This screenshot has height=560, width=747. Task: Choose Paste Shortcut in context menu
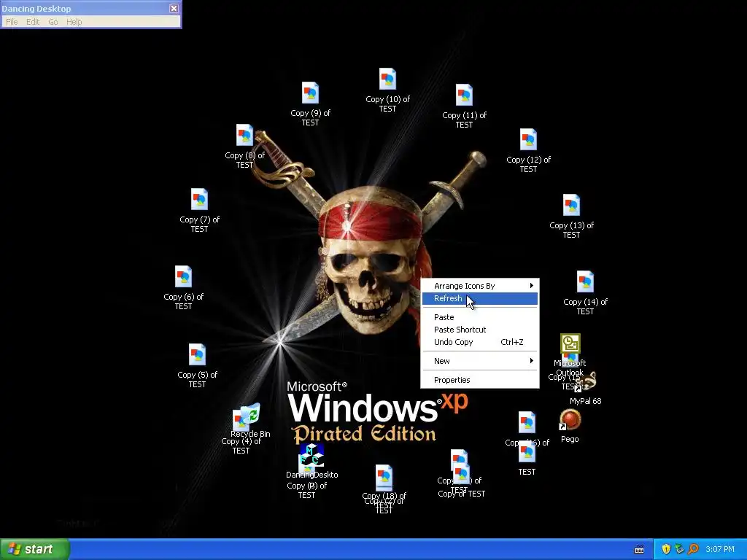pyautogui.click(x=480, y=330)
